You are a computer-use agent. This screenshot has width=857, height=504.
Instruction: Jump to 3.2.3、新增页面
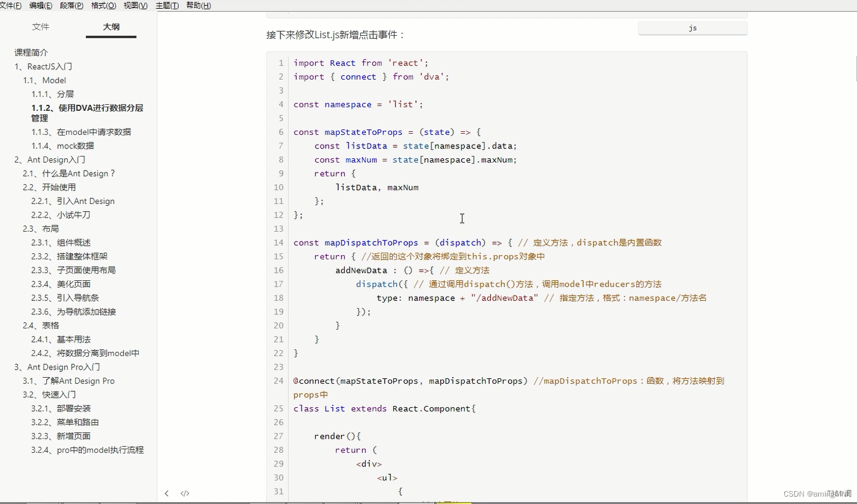tap(60, 436)
